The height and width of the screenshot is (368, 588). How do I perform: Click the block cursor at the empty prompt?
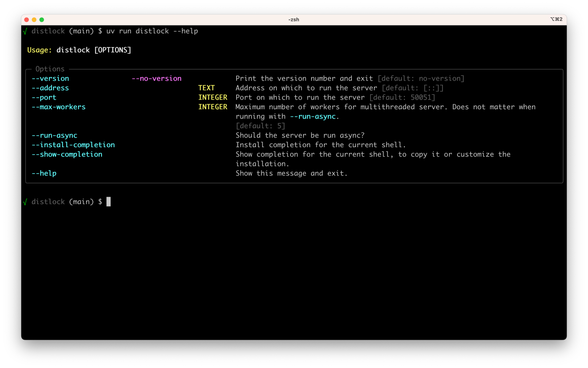108,202
